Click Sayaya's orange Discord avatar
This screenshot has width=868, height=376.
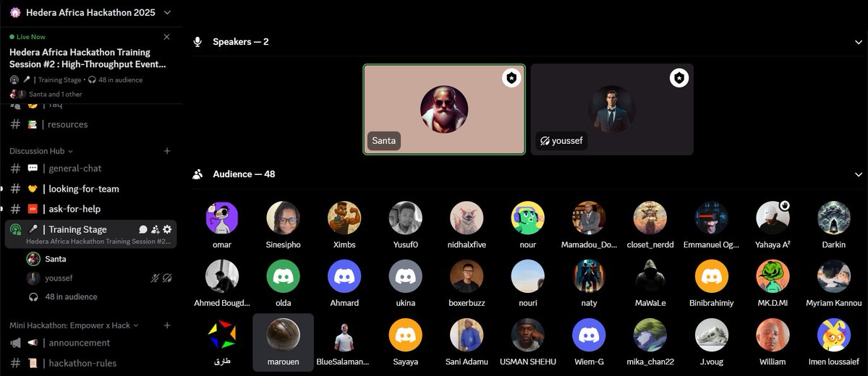point(406,335)
